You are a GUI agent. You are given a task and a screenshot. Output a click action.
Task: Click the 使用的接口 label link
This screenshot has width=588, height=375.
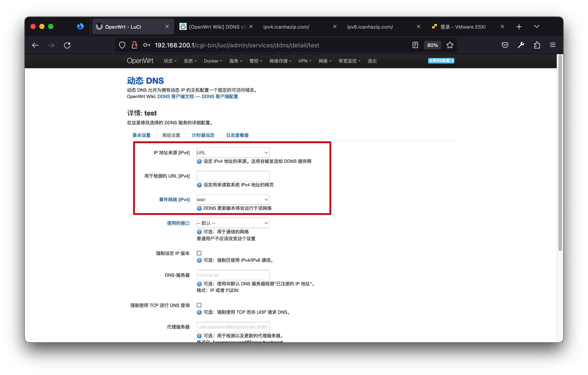pos(178,223)
